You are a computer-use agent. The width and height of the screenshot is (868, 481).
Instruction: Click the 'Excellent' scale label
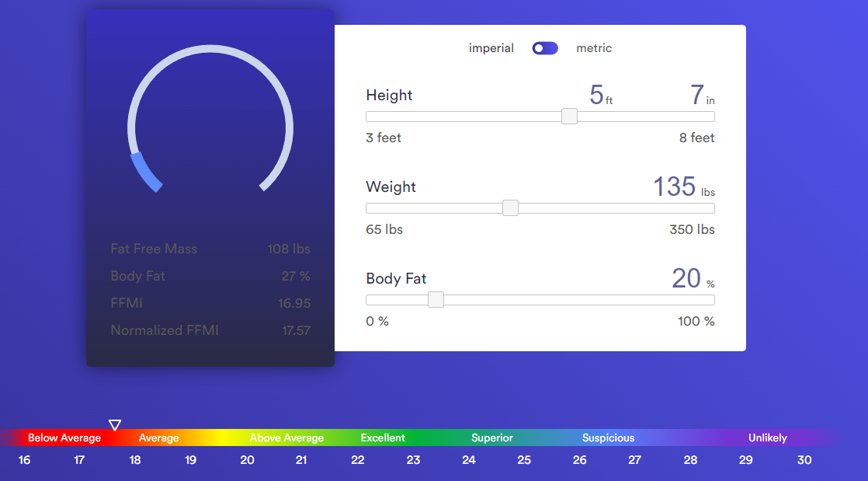click(383, 437)
